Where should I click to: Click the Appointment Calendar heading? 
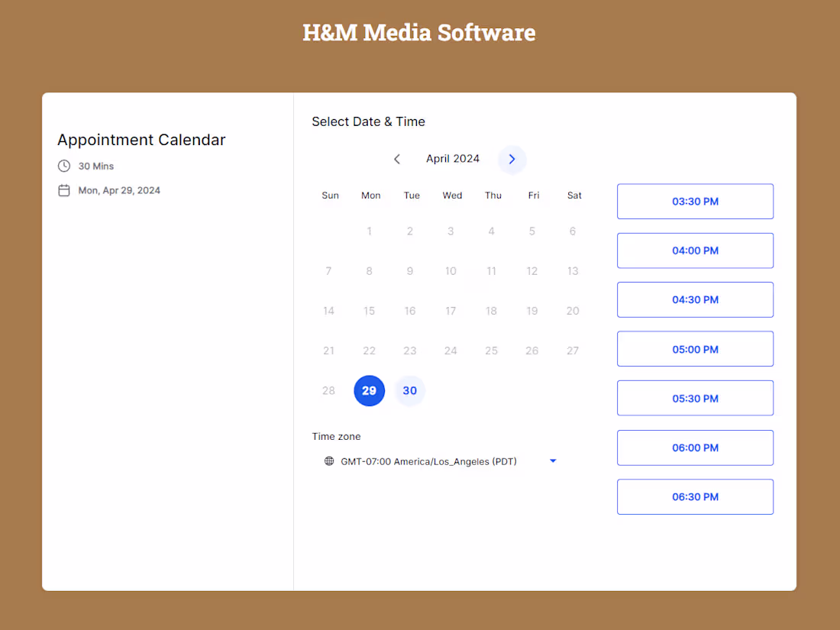141,140
